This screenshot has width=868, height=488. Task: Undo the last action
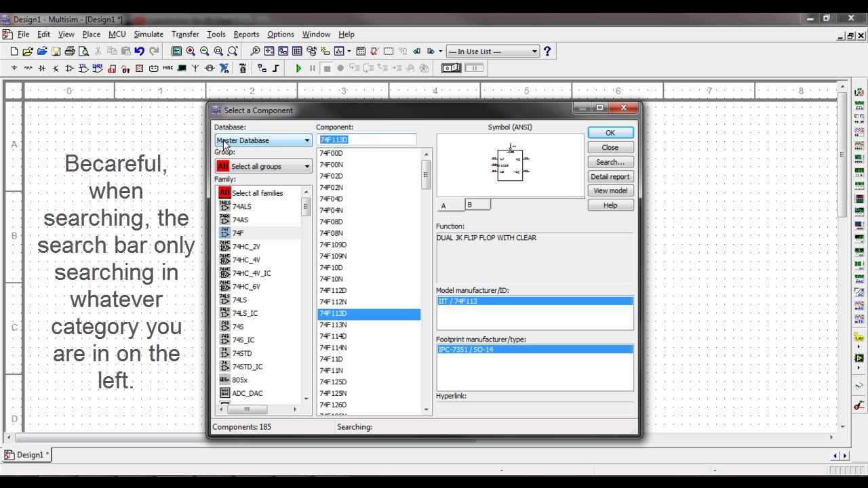pos(140,52)
